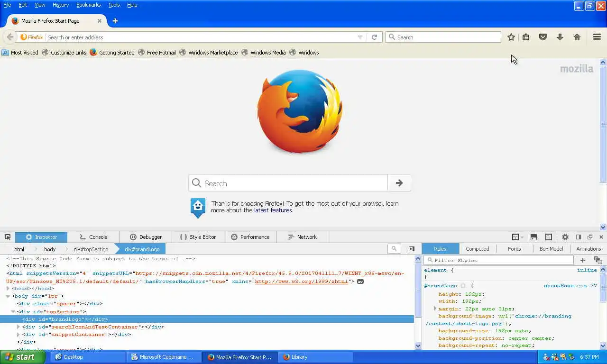Open a new tab with plus button
Image resolution: width=607 pixels, height=364 pixels.
click(115, 21)
